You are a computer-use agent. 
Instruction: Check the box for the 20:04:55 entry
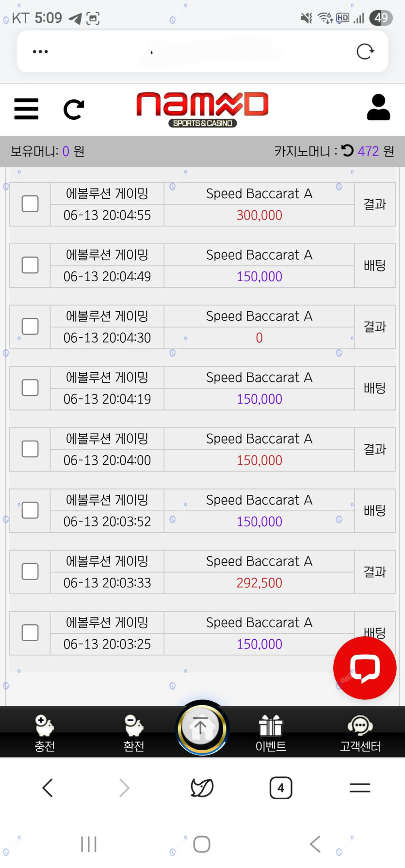[x=30, y=204]
